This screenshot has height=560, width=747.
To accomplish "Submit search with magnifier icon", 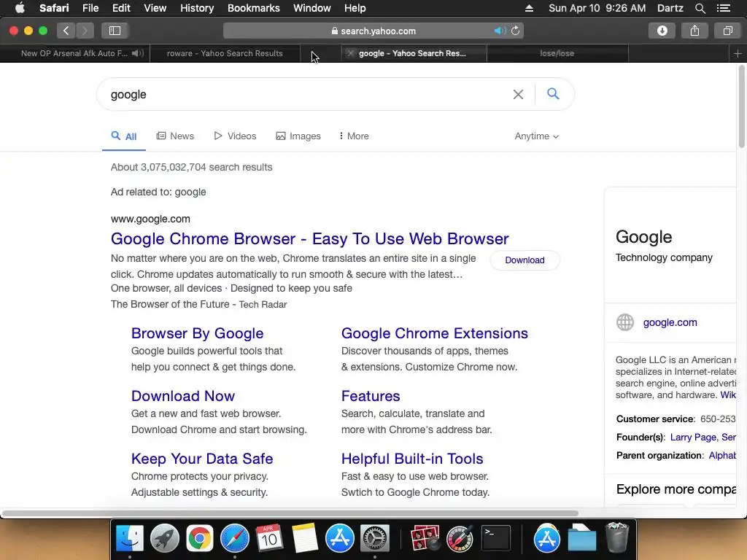I will pyautogui.click(x=553, y=94).
